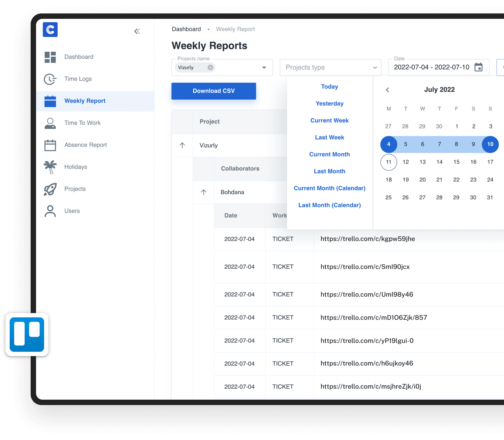Click Dashboard breadcrumb link
The width and height of the screenshot is (504, 440).
(x=186, y=29)
